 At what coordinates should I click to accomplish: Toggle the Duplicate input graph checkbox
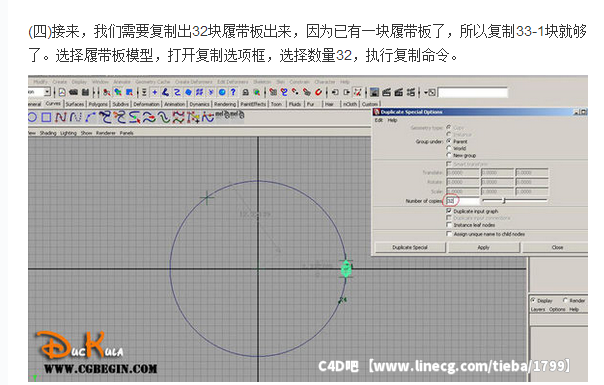tap(449, 211)
